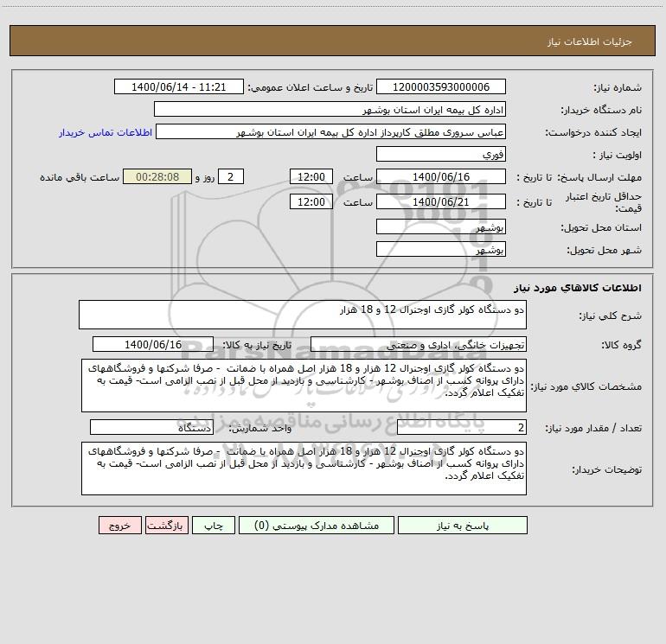Click the ایجاد کننده درخواست field
This screenshot has height=644, width=666.
[x=330, y=131]
